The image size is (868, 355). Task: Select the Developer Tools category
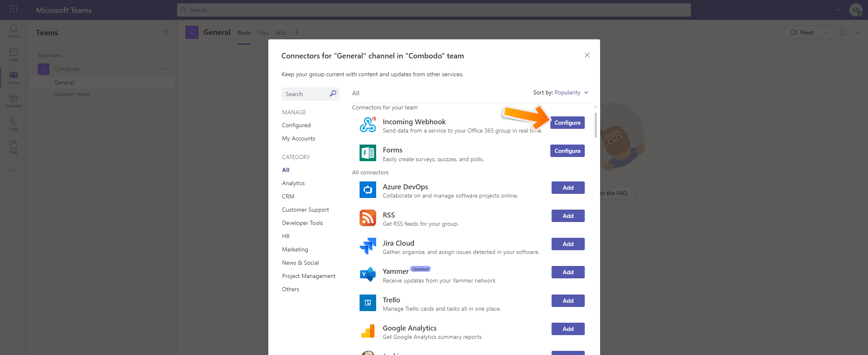coord(302,223)
